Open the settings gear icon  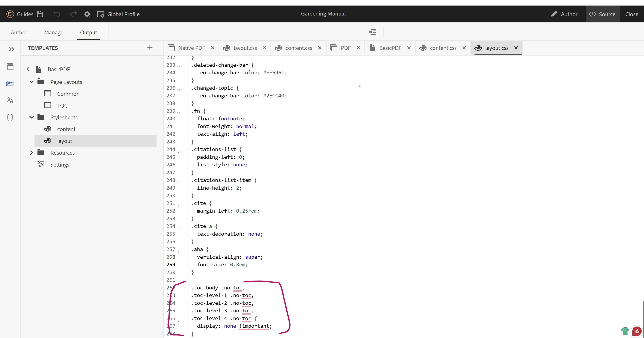point(87,14)
